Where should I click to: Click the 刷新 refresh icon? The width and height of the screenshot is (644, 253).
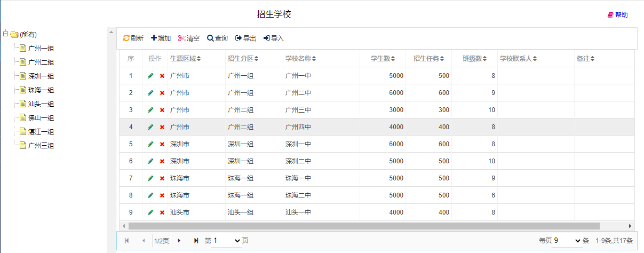point(126,38)
